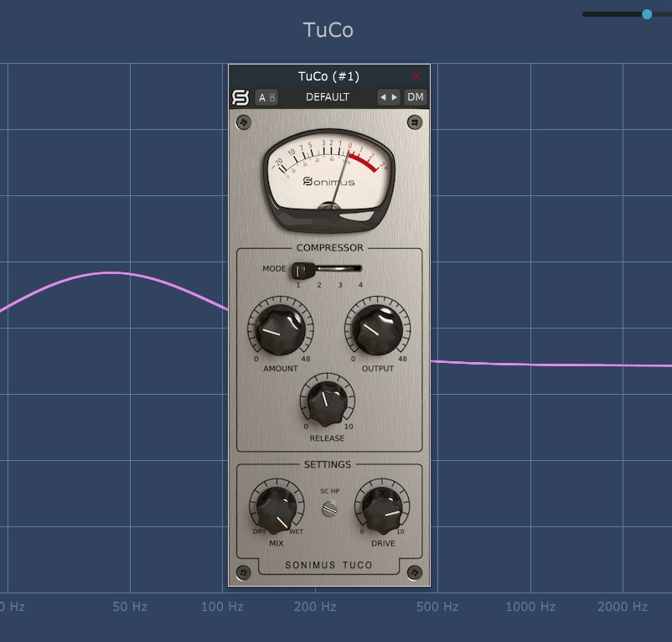Set compressor mode to 4
Screen dimensions: 672x642
360,285
